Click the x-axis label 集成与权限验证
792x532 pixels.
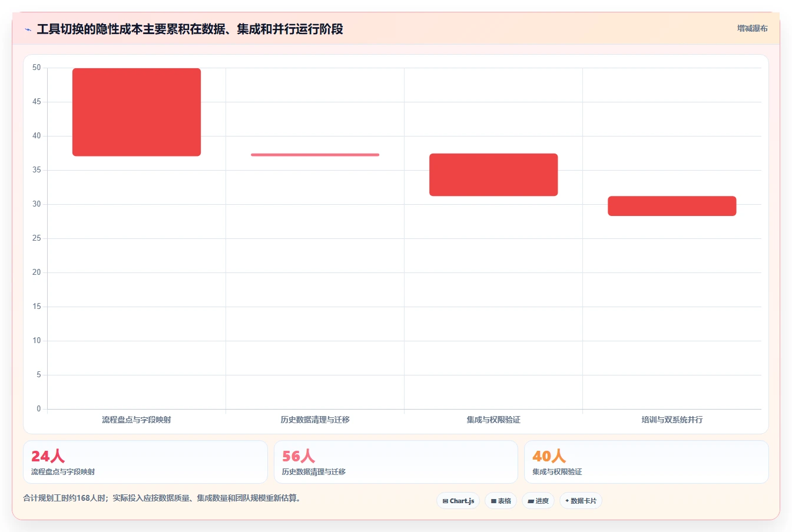pyautogui.click(x=493, y=420)
